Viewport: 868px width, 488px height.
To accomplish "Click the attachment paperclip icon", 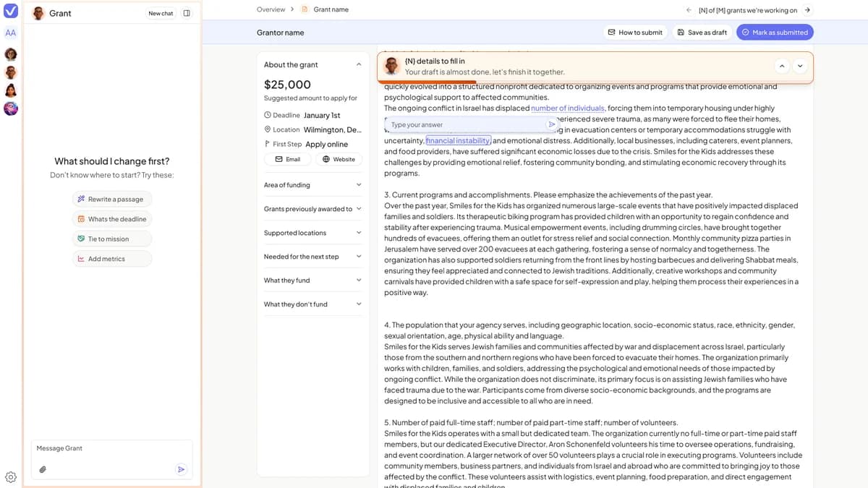I will pos(43,469).
